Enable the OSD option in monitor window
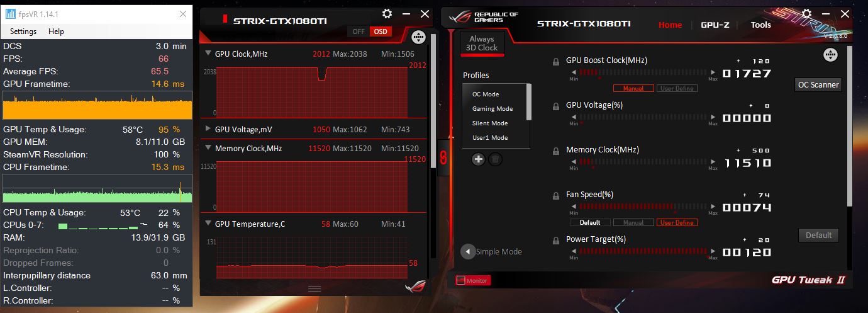This screenshot has width=868, height=313. [x=379, y=31]
